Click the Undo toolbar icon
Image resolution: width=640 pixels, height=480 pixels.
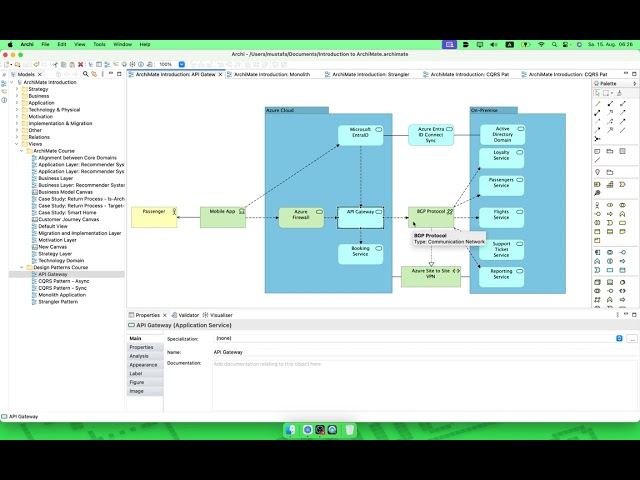click(36, 64)
